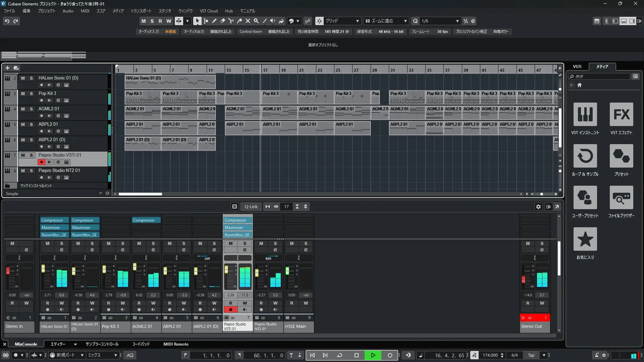Mute the Pop Kit 3 track
Image resolution: width=644 pixels, height=362 pixels.
pyautogui.click(x=23, y=94)
